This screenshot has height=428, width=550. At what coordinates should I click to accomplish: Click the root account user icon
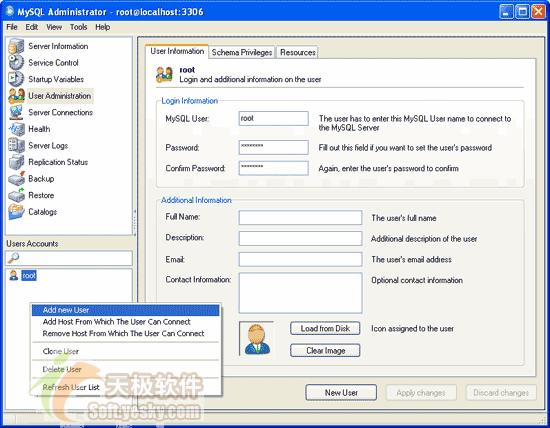(14, 275)
